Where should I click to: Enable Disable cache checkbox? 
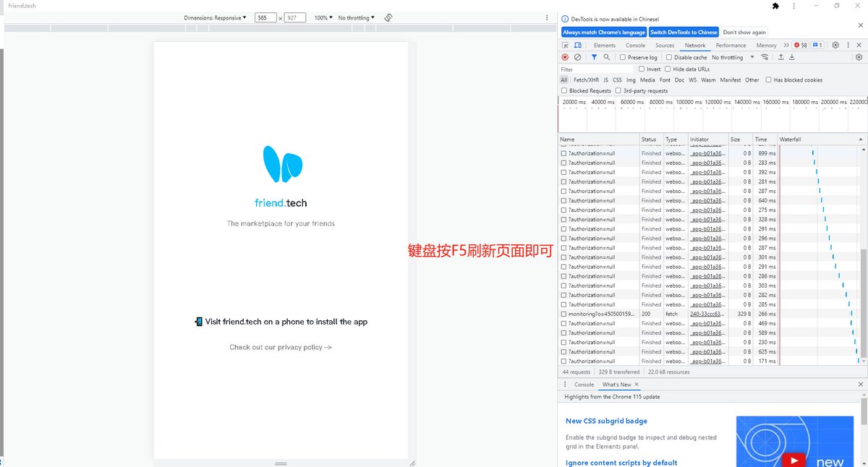[669, 57]
